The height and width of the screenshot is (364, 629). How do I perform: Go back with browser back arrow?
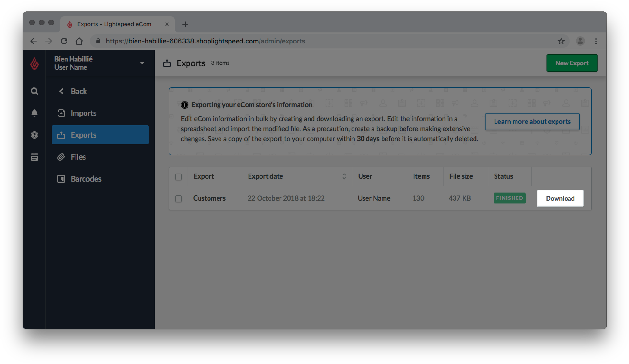pyautogui.click(x=33, y=41)
